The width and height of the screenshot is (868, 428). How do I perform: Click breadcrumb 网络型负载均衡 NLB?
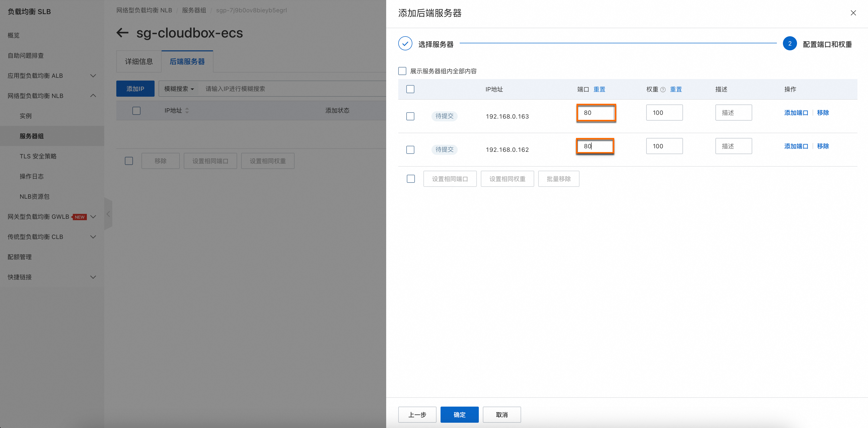click(144, 10)
